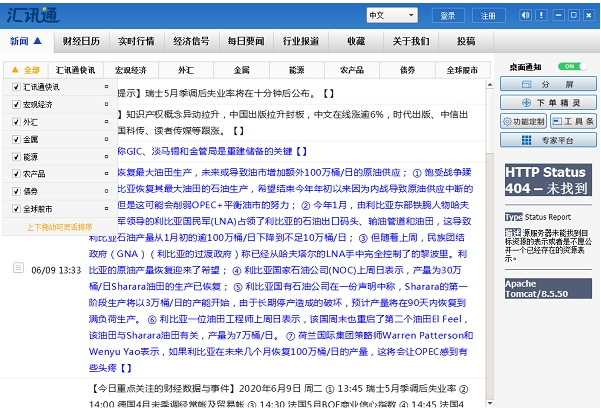Click the 登录 login button

tap(448, 16)
